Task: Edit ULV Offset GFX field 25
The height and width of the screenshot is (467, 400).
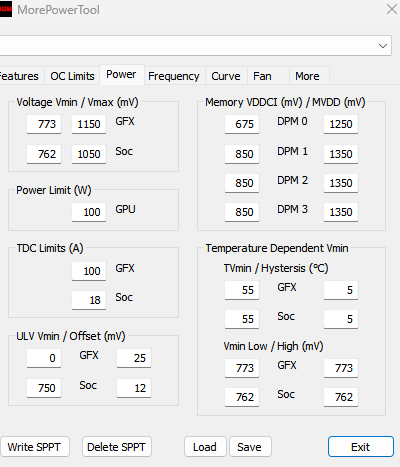Action: pyautogui.click(x=134, y=358)
